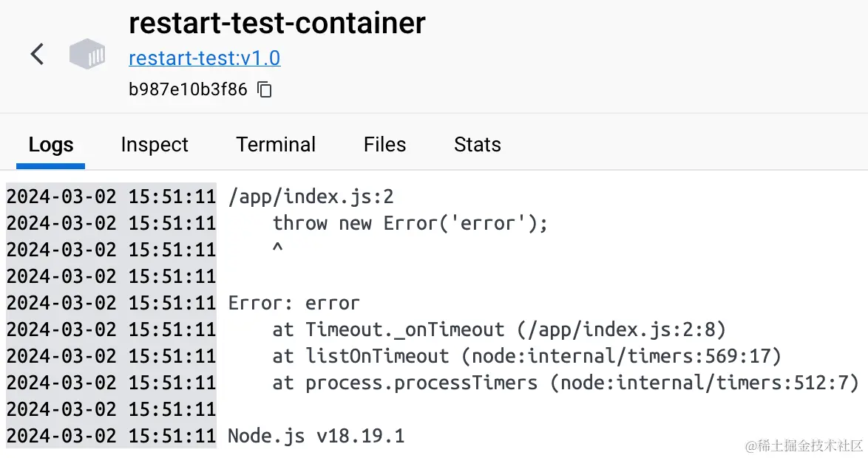Open the Terminal tab
This screenshot has height=458, width=868.
click(x=276, y=145)
